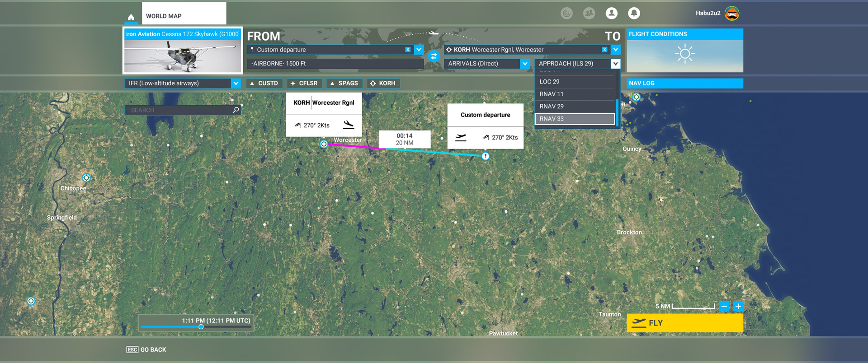
Task: Click the sun weather icon
Action: click(x=685, y=54)
